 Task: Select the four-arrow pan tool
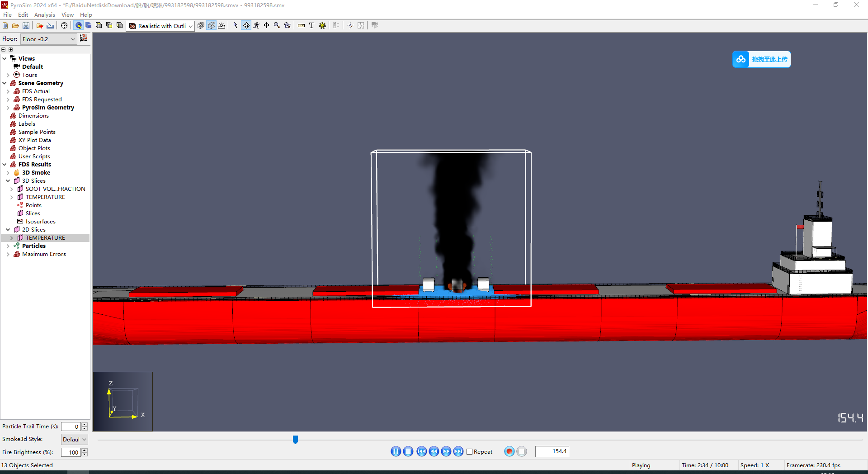click(x=266, y=26)
